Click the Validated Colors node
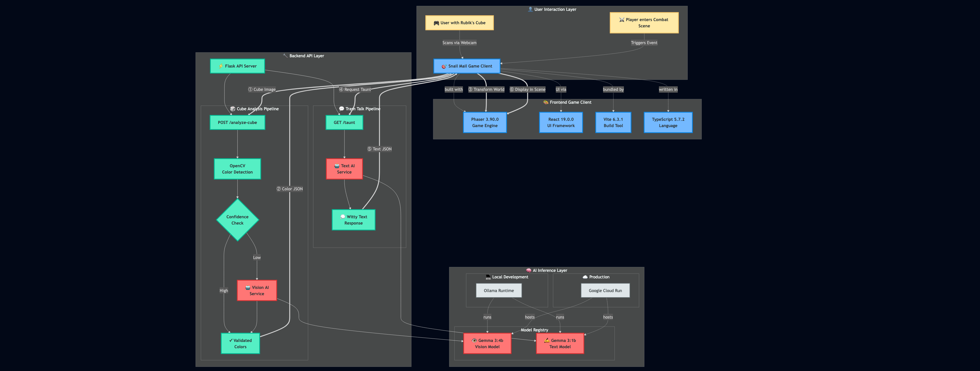 [240, 344]
